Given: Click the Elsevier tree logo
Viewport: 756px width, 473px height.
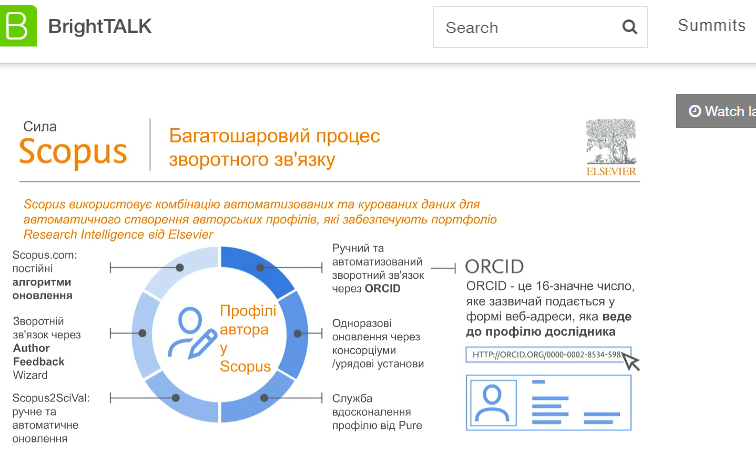Looking at the screenshot, I should click(x=611, y=147).
